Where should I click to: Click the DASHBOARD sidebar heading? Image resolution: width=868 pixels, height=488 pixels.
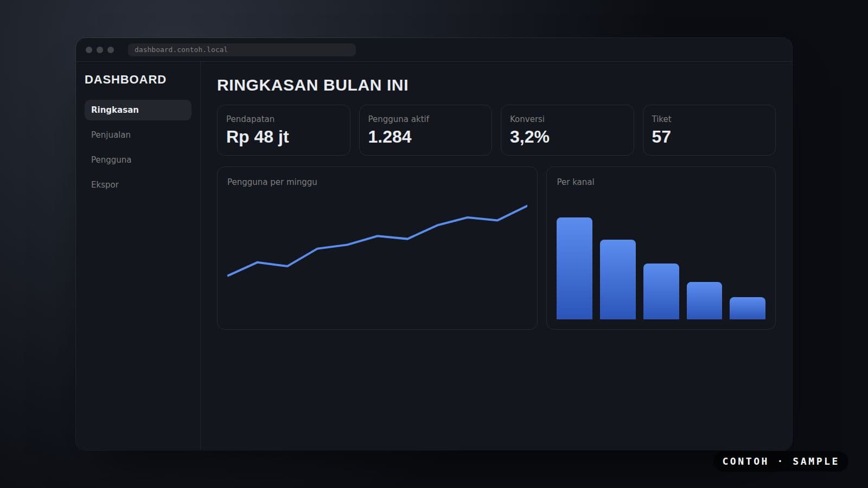tap(125, 80)
